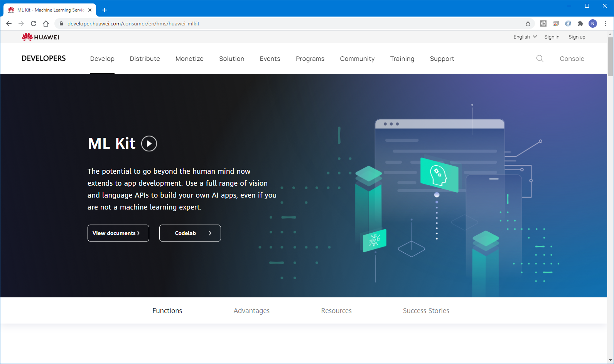The image size is (614, 364).
Task: Click the page vertical scrollbar thumb
Action: (610, 56)
